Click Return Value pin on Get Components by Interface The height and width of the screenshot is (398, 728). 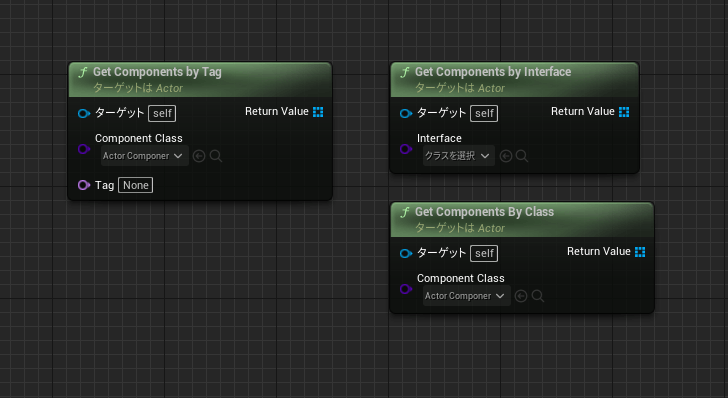(624, 112)
